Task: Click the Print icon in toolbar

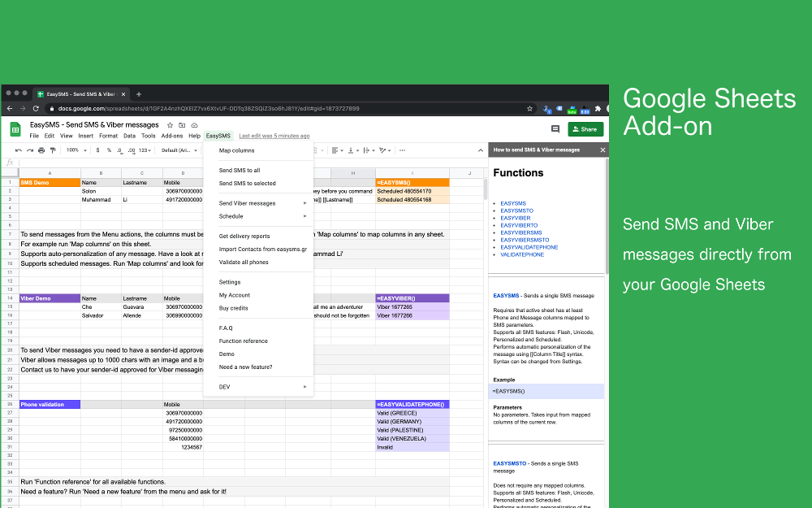Action: pyautogui.click(x=41, y=150)
